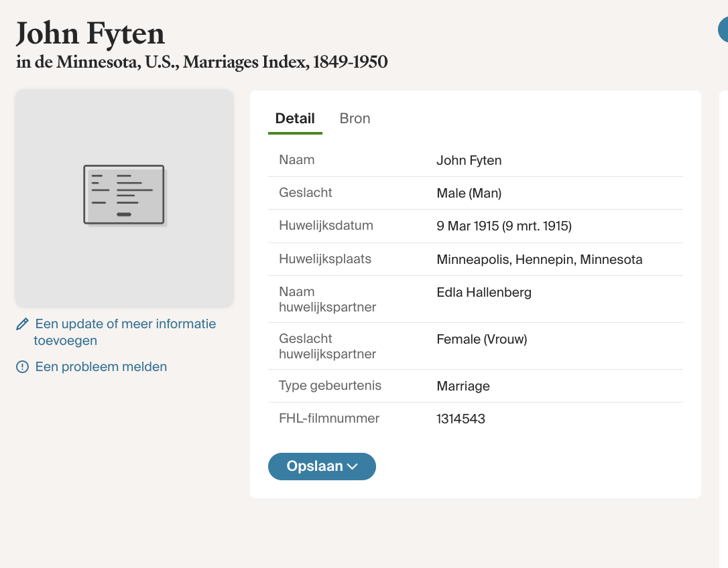Expand the Opslaan chevron arrow

(x=353, y=467)
